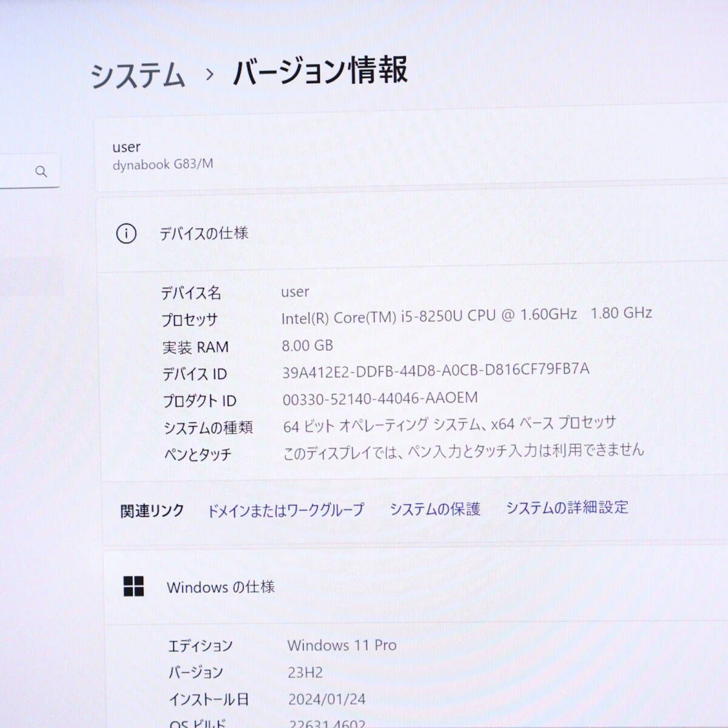Select installed RAM value 8.00 GB
The height and width of the screenshot is (728, 728).
pyautogui.click(x=308, y=346)
